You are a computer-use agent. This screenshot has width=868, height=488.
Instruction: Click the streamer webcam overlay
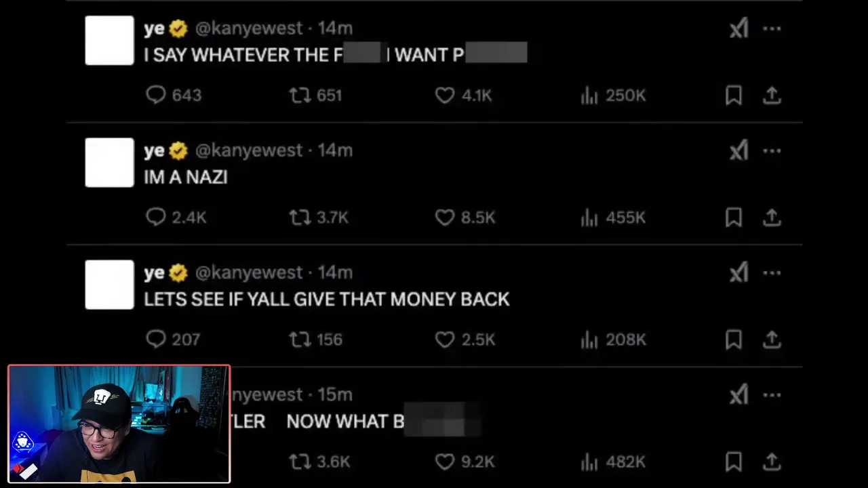(x=119, y=424)
